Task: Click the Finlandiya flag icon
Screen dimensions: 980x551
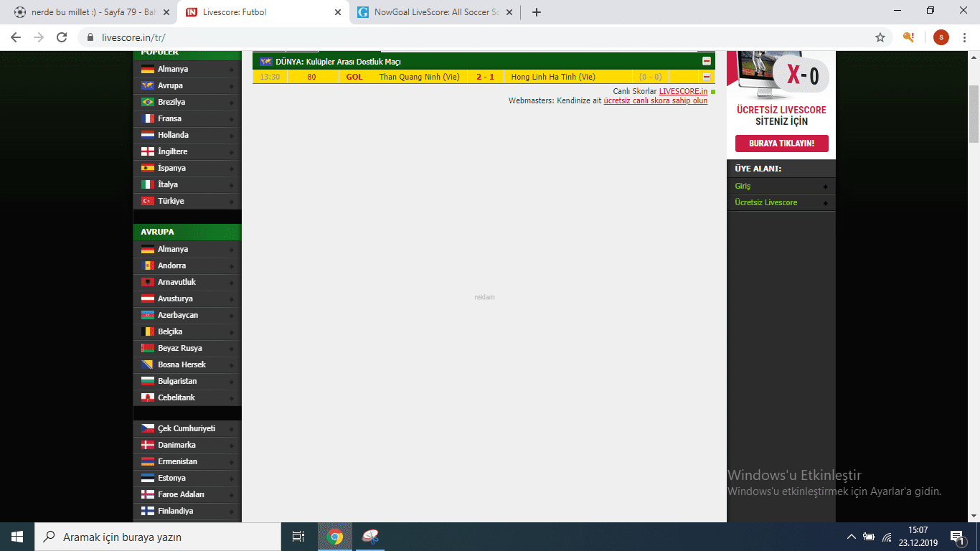Action: (x=148, y=511)
